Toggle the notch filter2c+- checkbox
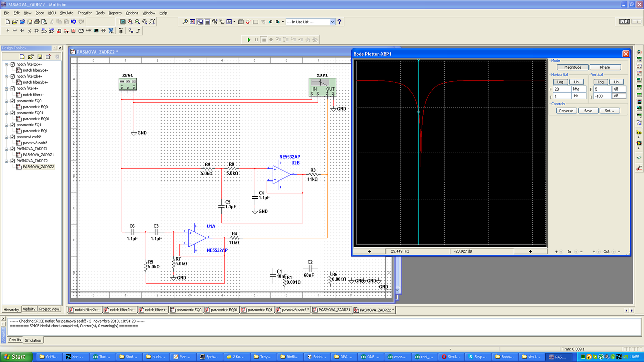Viewport: 644px width, 362px height. [x=13, y=64]
